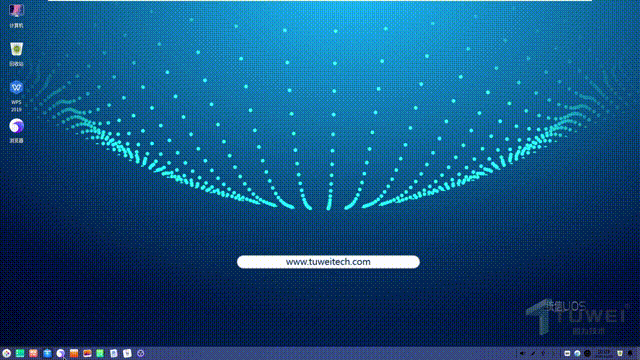
Task: Click the www.tuweitech.com banner
Action: [328, 262]
